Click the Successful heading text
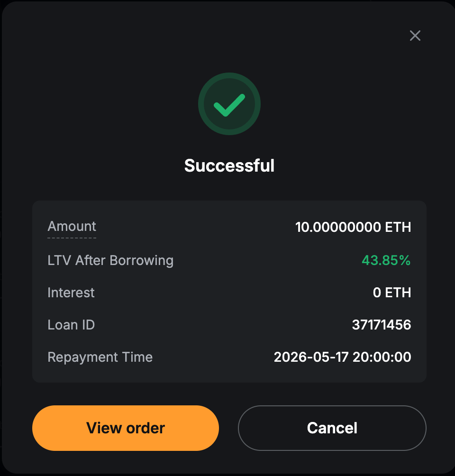Screen dimensions: 455x476 (229, 166)
